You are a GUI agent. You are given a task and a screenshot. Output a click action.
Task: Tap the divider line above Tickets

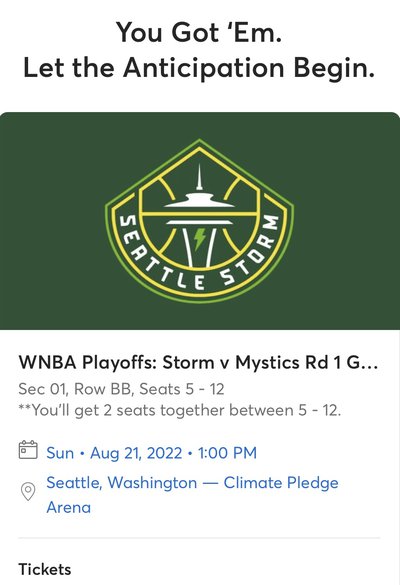[199, 538]
